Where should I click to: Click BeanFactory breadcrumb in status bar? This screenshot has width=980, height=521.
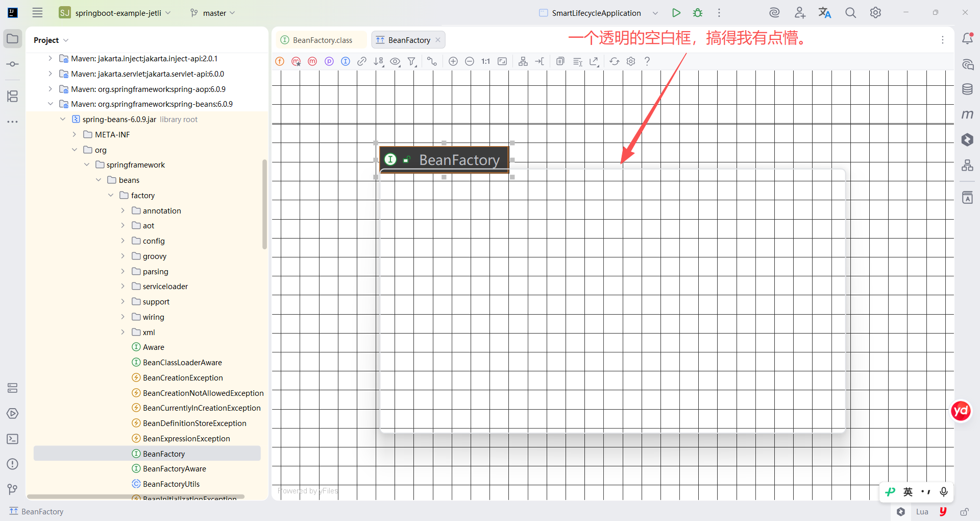point(37,512)
